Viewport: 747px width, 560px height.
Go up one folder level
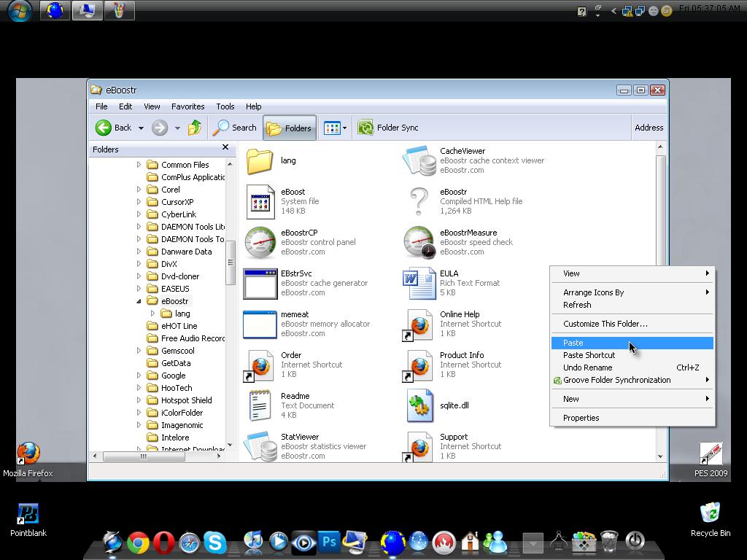(x=194, y=128)
